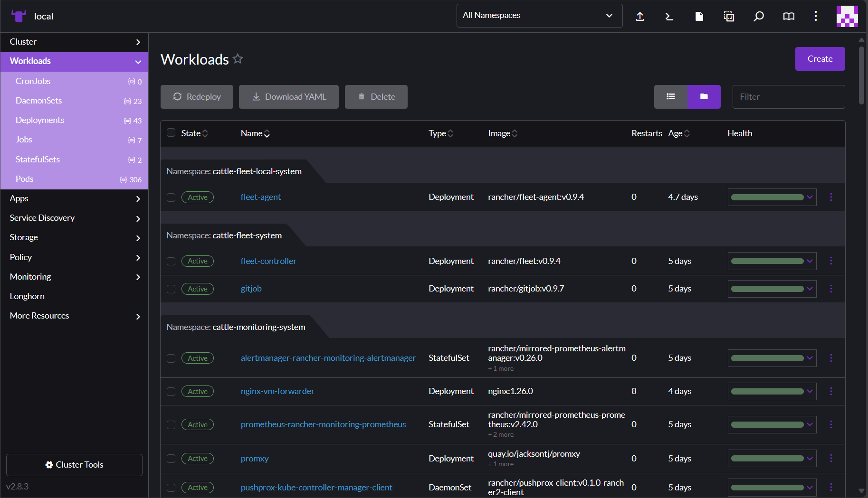The height and width of the screenshot is (498, 868).
Task: Click the Create button
Action: (x=820, y=59)
